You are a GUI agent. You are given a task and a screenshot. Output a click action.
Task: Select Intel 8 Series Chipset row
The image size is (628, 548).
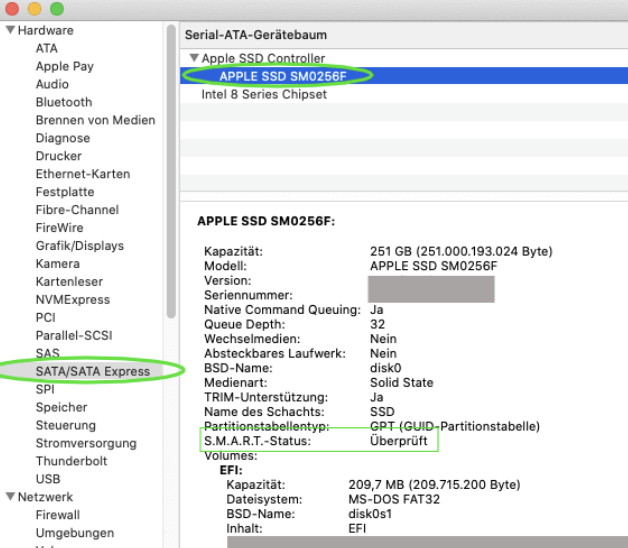264,94
